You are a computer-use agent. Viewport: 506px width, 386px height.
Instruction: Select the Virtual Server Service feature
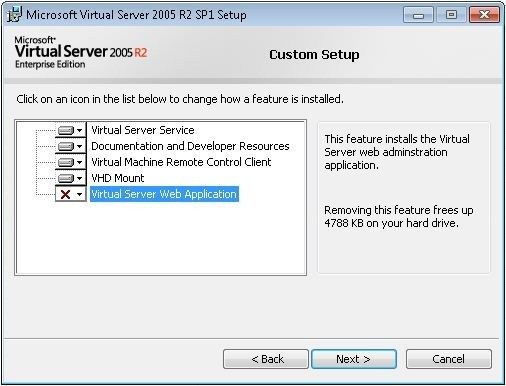(143, 130)
